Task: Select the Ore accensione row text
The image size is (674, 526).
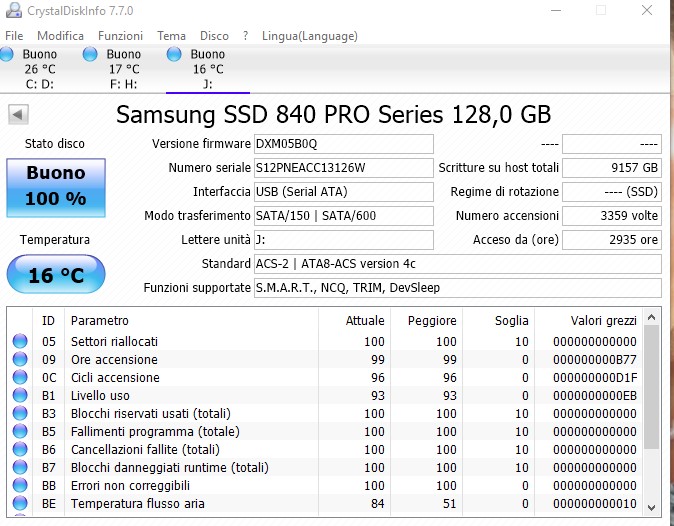Action: click(x=114, y=359)
